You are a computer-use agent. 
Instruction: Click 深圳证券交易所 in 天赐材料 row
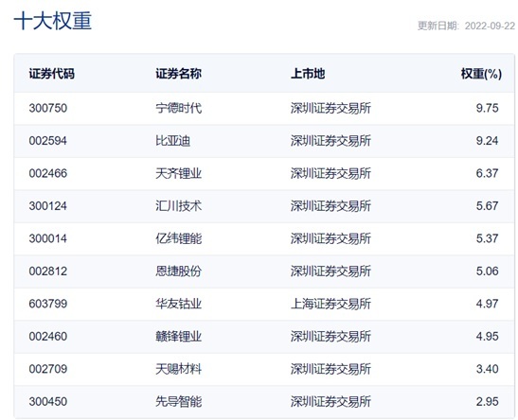point(330,369)
